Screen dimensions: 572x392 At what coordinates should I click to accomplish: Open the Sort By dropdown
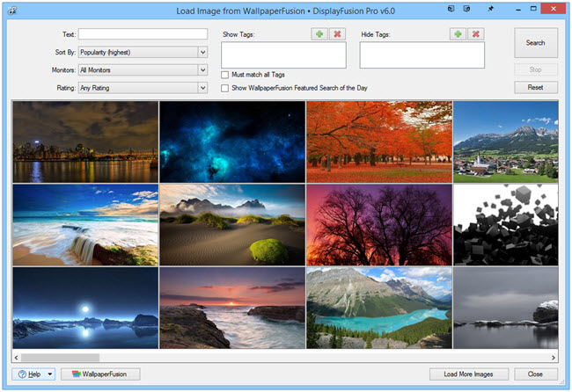[202, 52]
